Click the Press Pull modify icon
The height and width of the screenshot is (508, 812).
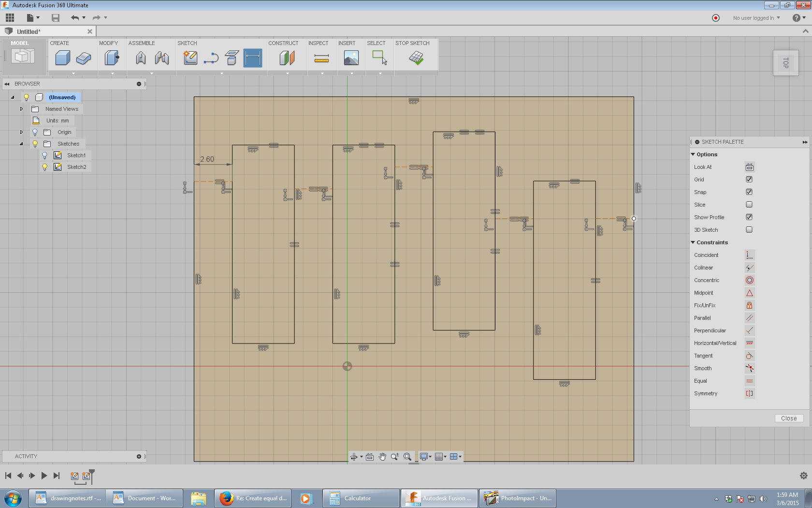pos(112,58)
